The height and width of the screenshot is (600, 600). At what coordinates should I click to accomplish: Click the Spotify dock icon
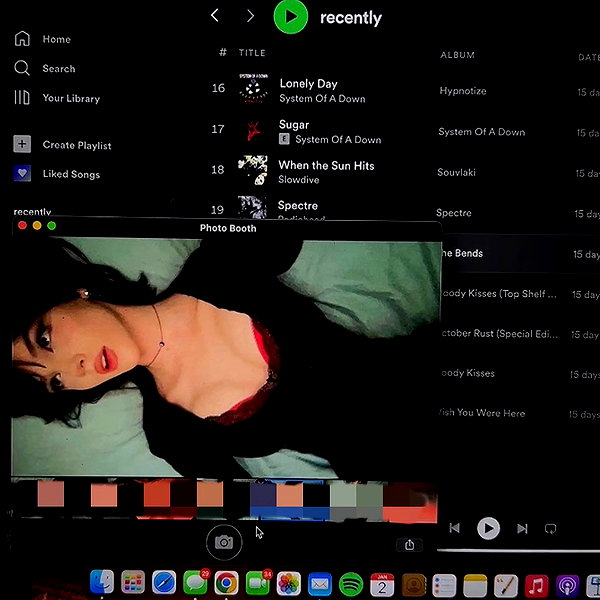[351, 584]
